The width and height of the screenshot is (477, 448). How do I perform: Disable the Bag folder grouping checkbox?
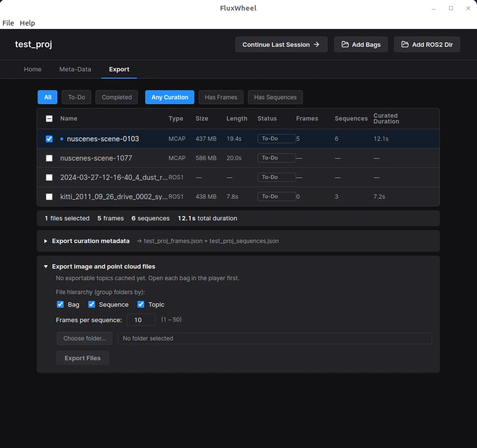click(60, 304)
